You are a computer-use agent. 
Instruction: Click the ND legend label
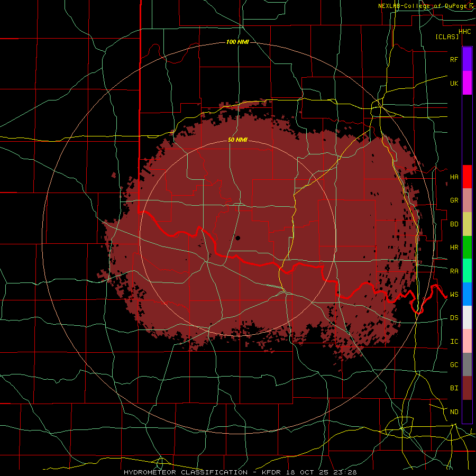click(x=454, y=412)
